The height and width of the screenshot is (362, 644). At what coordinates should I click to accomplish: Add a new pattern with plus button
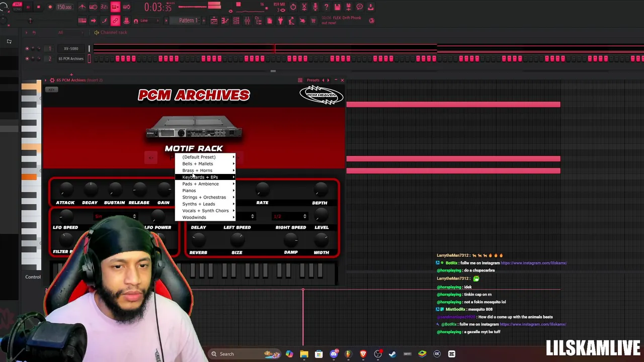pos(204,21)
